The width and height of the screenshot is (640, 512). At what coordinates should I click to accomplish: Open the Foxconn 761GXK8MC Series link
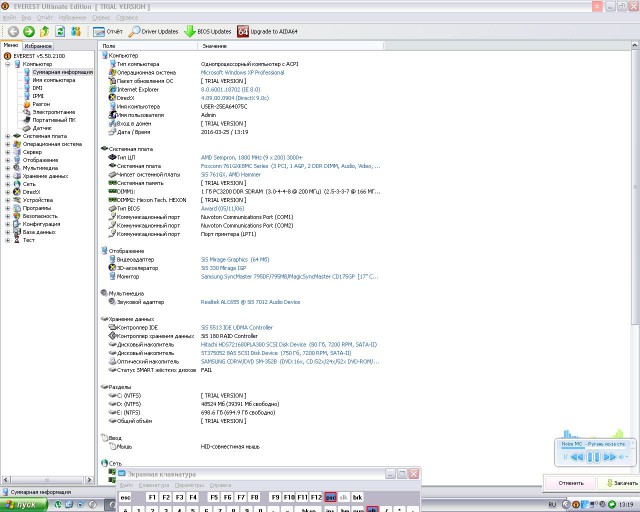pyautogui.click(x=290, y=166)
